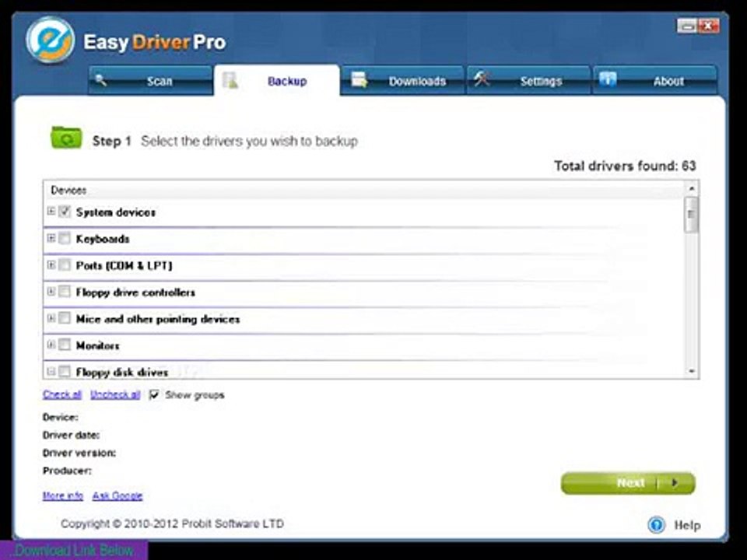The image size is (747, 560).
Task: Select the Ports (COM & LPT) label
Action: pyautogui.click(x=124, y=266)
